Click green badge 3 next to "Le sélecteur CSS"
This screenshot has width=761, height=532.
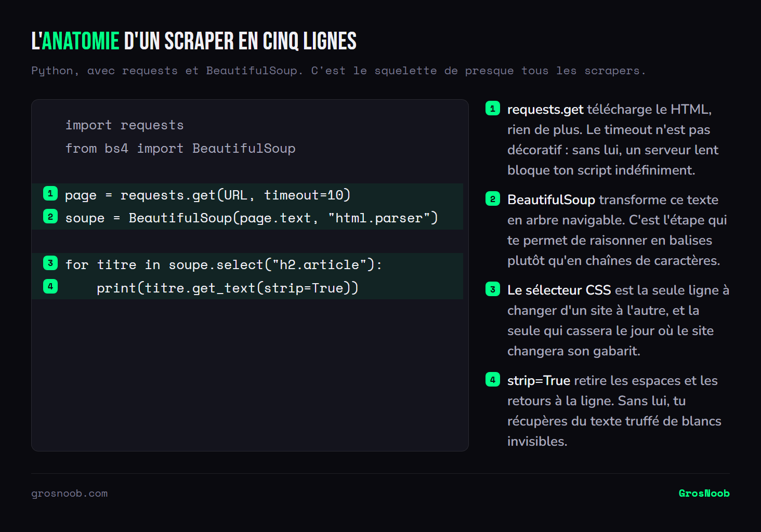tap(493, 289)
